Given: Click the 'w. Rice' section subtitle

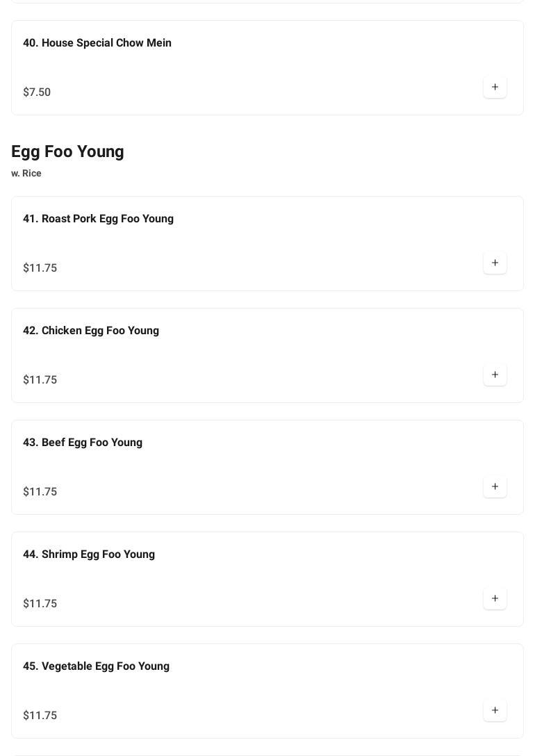Looking at the screenshot, I should (x=26, y=174).
